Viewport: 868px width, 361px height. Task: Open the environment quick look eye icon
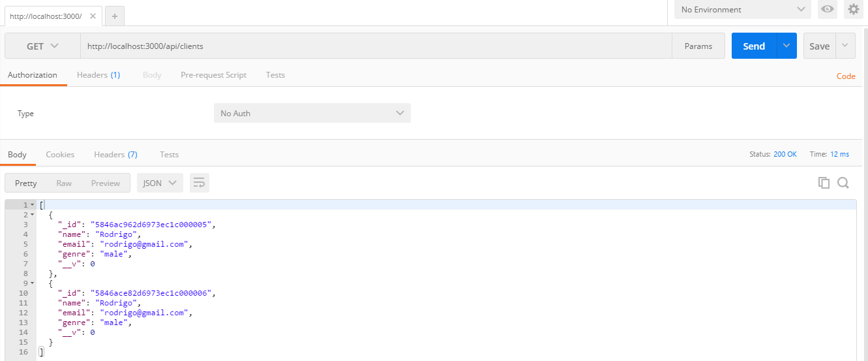(x=828, y=9)
